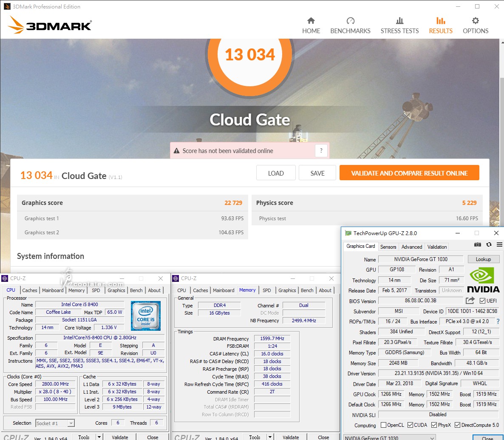Image resolution: width=504 pixels, height=440 pixels.
Task: Open the BENCHMARKS section
Action: pyautogui.click(x=350, y=26)
